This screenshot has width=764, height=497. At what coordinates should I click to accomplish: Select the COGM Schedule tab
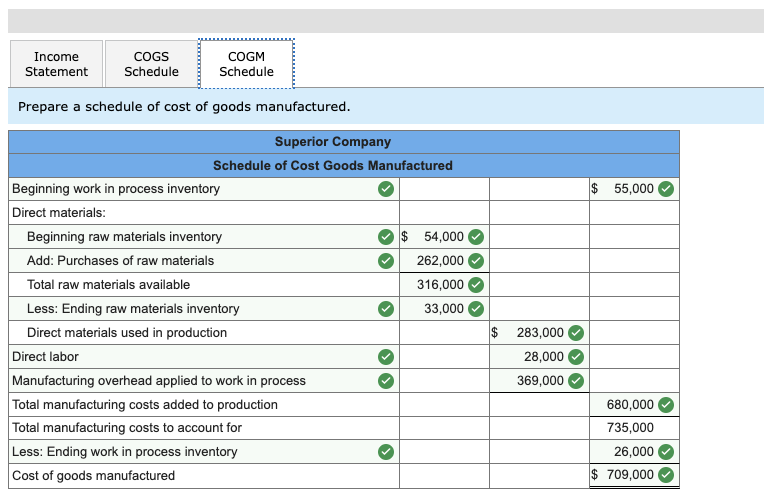pos(246,64)
